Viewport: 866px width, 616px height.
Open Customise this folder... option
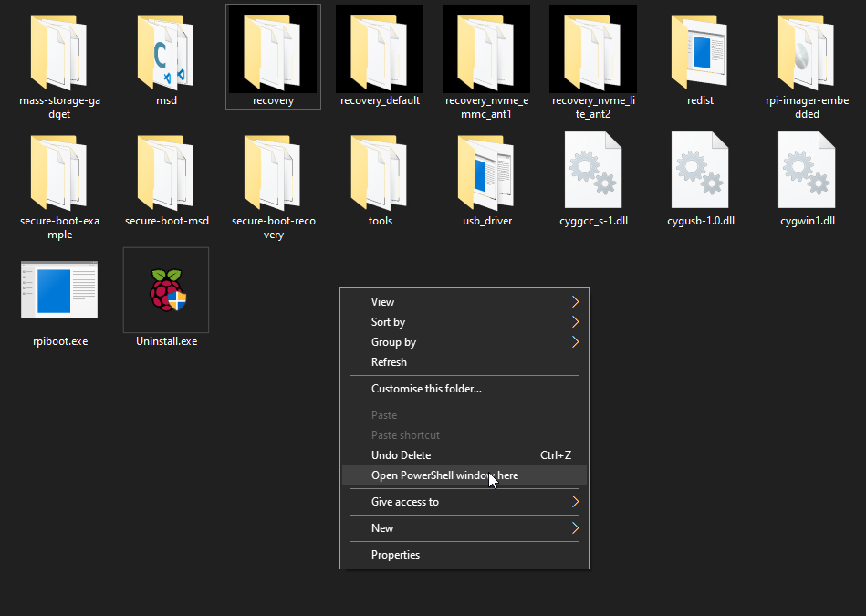click(464, 389)
